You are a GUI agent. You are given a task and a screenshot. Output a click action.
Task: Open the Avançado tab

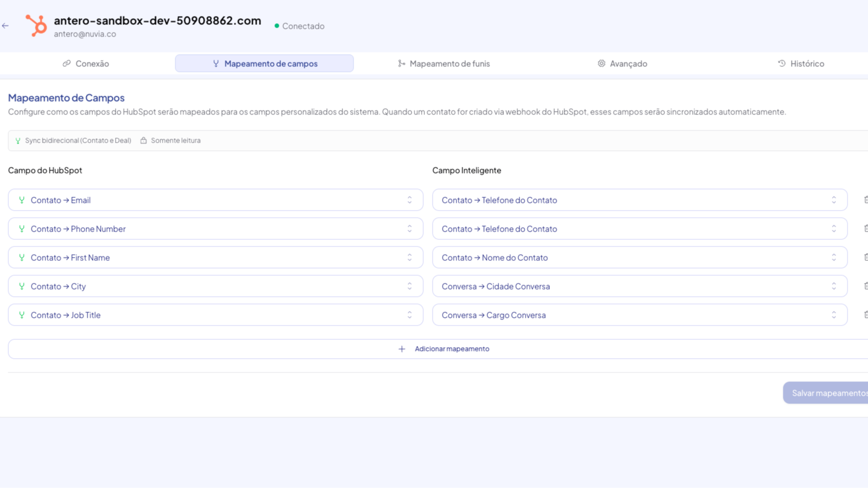point(622,64)
